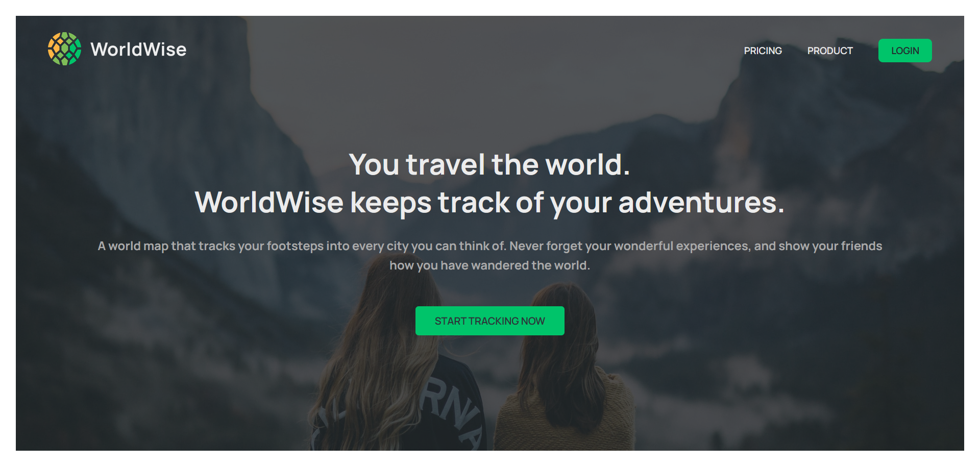
Task: Click the word 'travel' in the first headline
Action: [445, 164]
